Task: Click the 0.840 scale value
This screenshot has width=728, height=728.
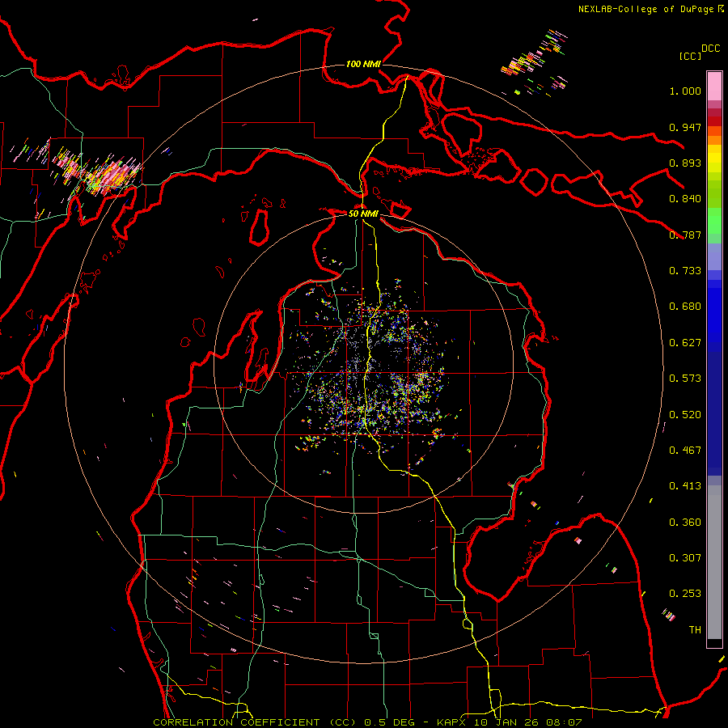Action: point(685,199)
